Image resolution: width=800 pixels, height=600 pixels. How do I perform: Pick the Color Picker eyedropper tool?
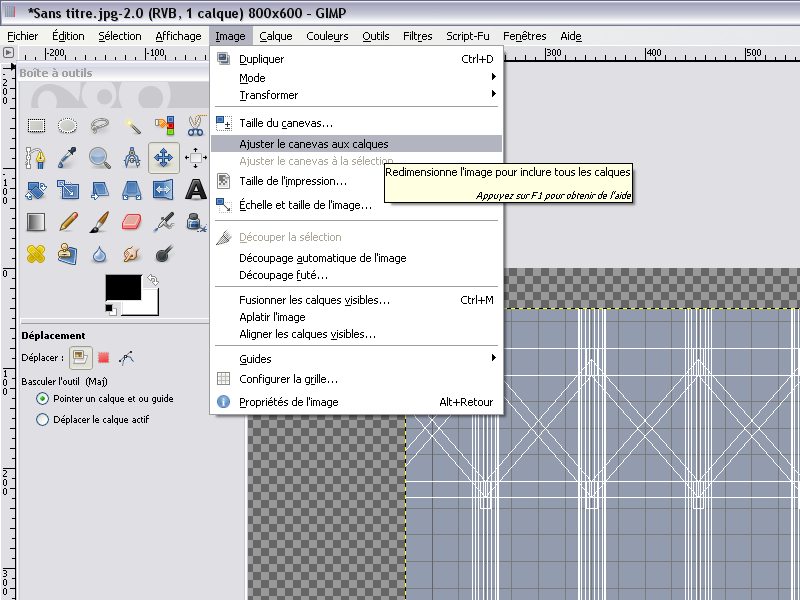pyautogui.click(x=67, y=158)
